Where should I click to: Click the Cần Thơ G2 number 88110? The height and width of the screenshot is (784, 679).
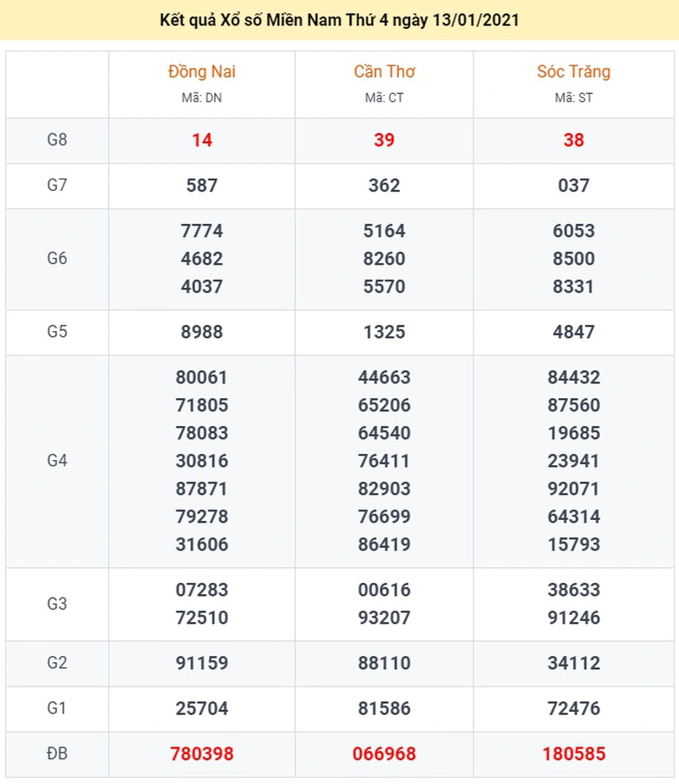384,663
